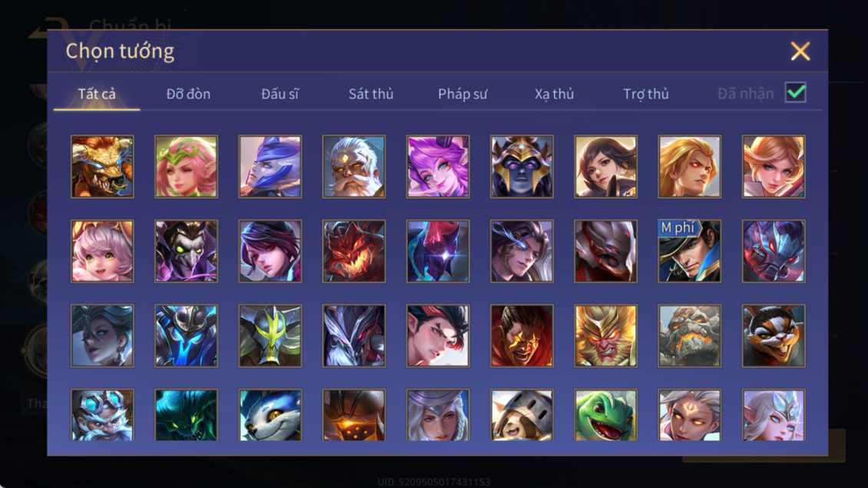868x488 pixels.
Task: Switch to the 'Pháp sư' tab
Action: [x=462, y=95]
